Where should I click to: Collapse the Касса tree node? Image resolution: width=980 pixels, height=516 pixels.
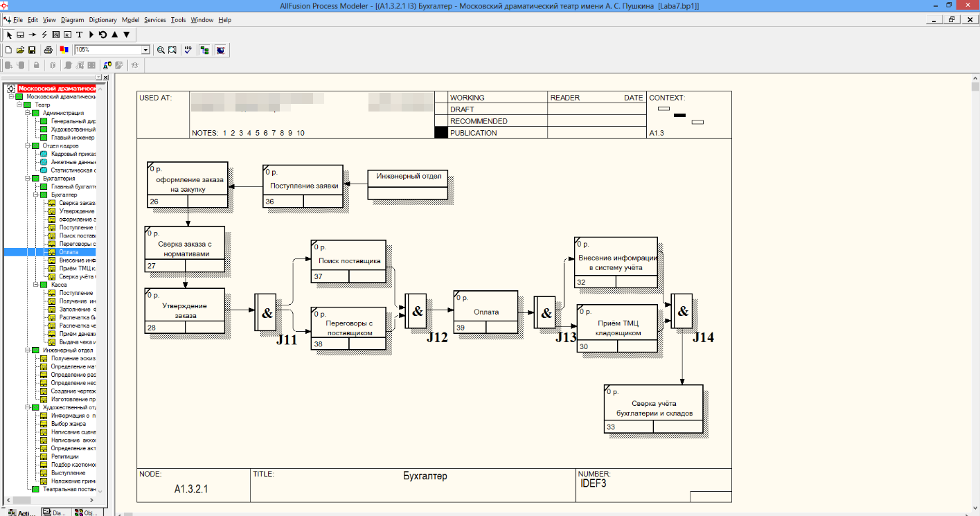[36, 285]
